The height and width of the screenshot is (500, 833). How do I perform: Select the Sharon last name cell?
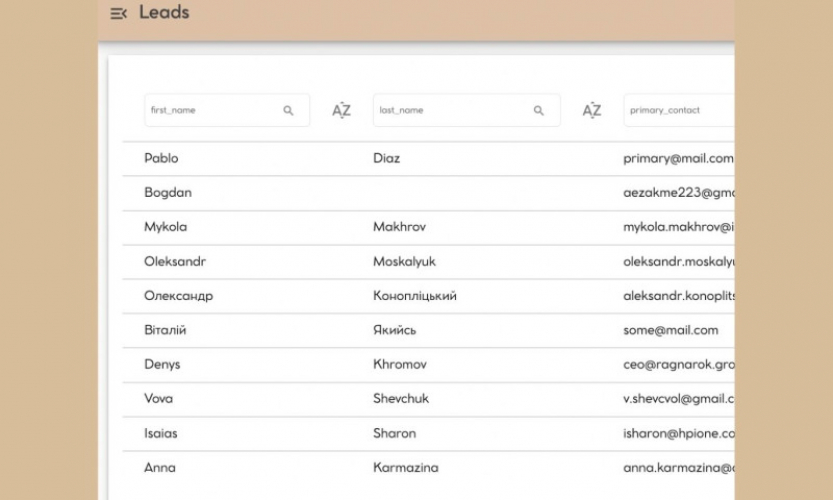point(394,433)
